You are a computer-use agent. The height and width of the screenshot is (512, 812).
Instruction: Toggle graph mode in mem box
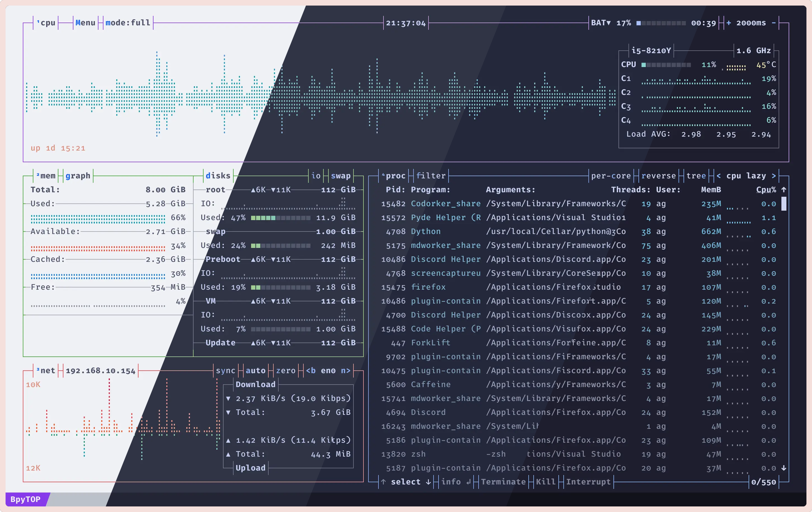coord(78,176)
